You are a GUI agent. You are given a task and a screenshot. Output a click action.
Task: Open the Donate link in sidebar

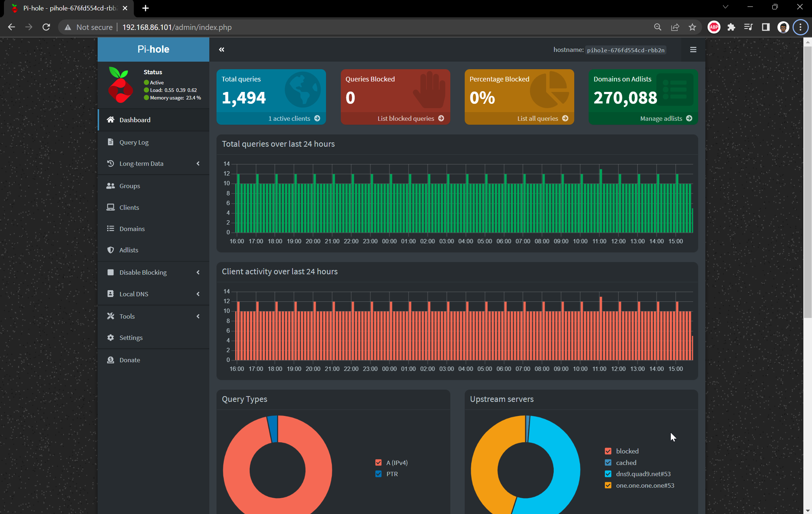(153, 360)
